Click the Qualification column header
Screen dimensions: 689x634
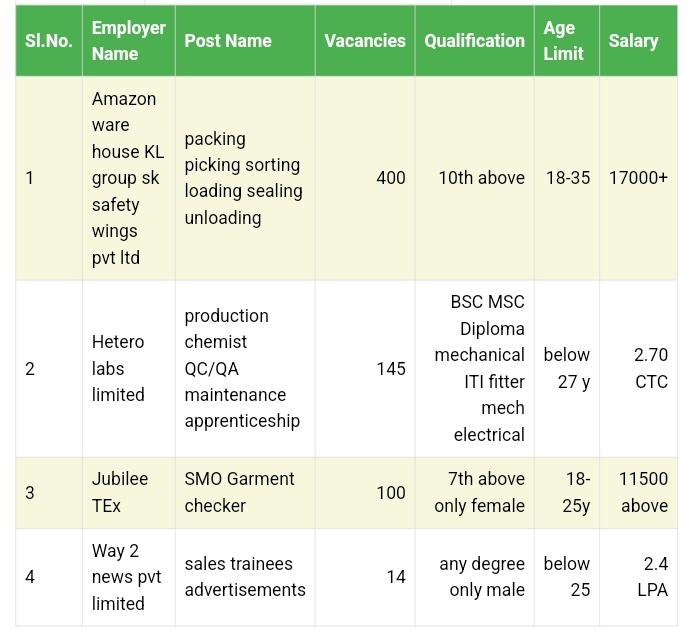(474, 41)
